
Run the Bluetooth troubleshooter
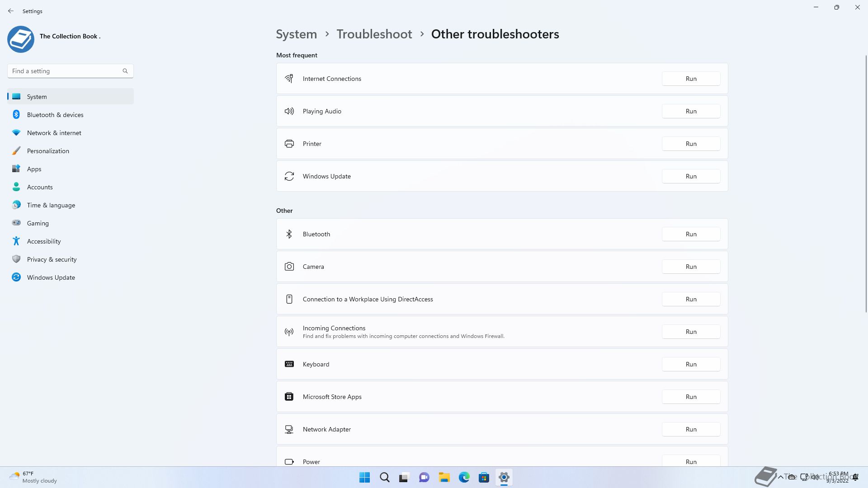click(691, 234)
